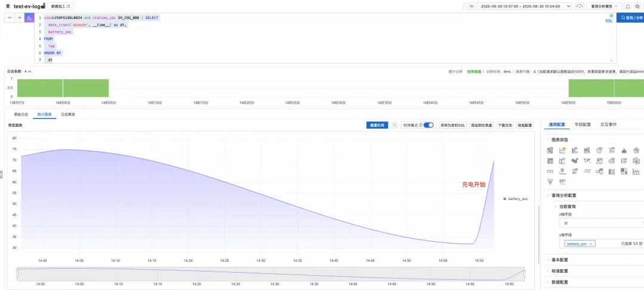This screenshot has width=644, height=290.
Task: Click the chart's time range zoom slider
Action: pos(271,274)
